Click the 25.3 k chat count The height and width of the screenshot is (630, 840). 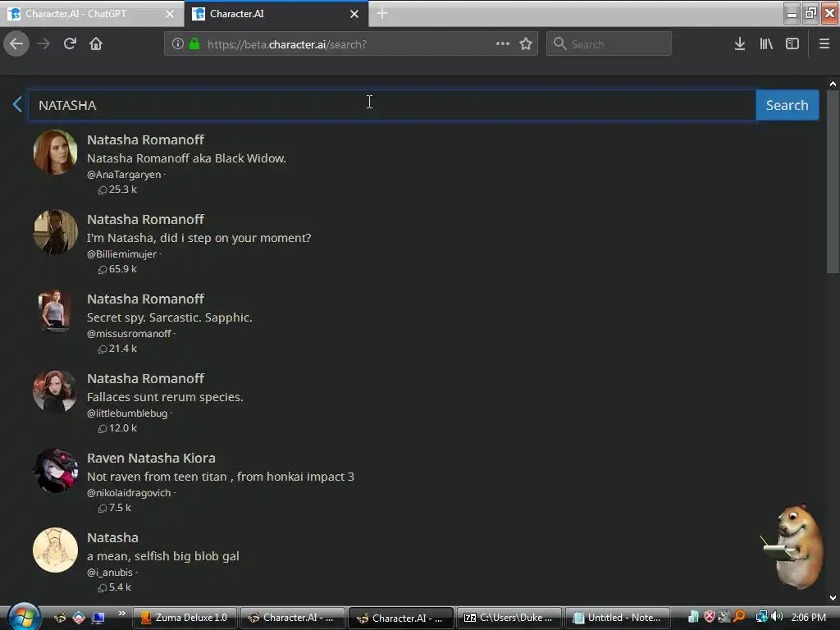coord(118,189)
